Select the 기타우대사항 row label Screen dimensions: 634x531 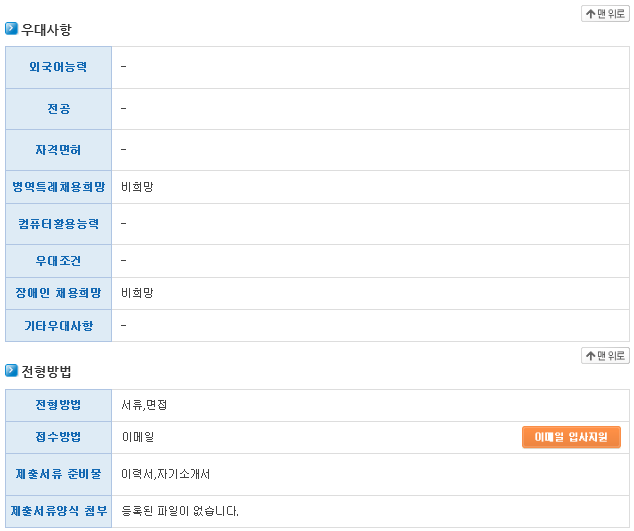point(58,326)
